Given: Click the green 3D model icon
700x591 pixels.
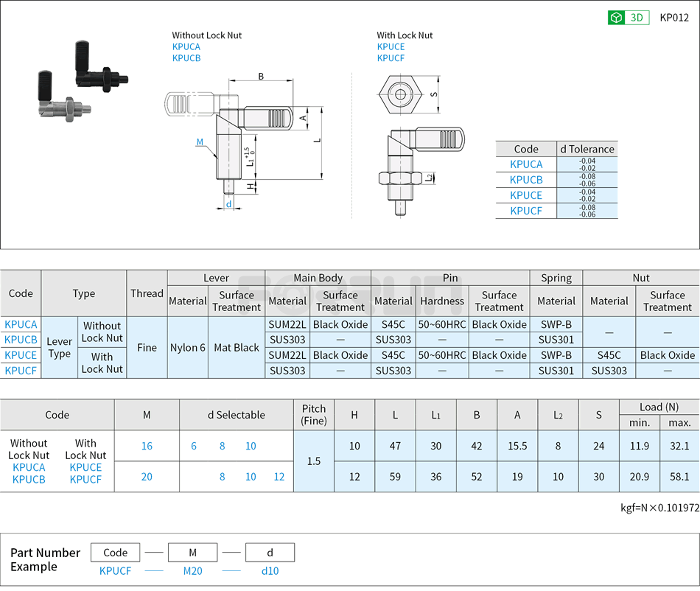Looking at the screenshot, I should 617,17.
